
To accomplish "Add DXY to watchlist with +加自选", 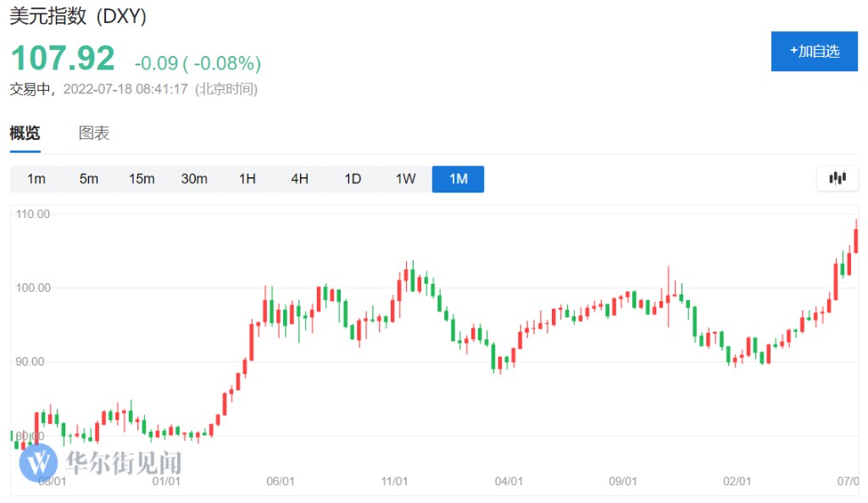I will click(x=815, y=51).
